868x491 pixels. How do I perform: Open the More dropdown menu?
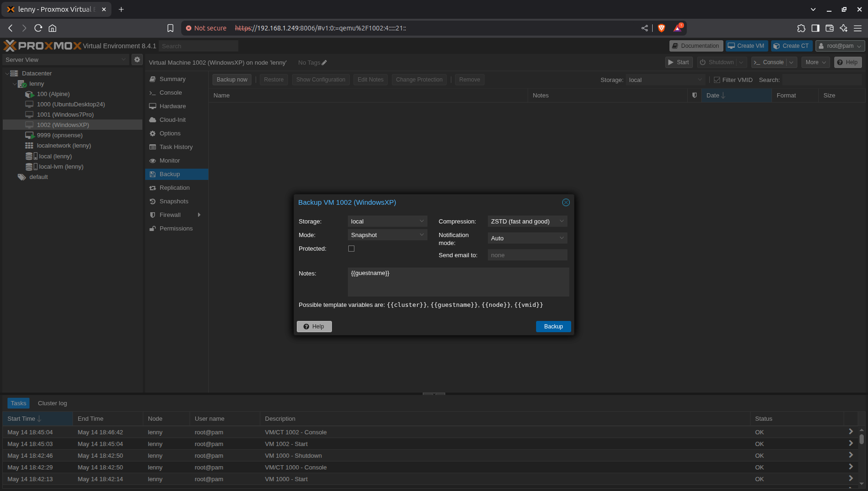coord(816,62)
